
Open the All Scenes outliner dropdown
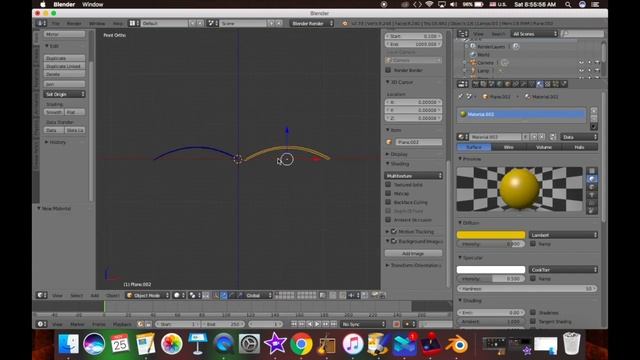click(534, 34)
